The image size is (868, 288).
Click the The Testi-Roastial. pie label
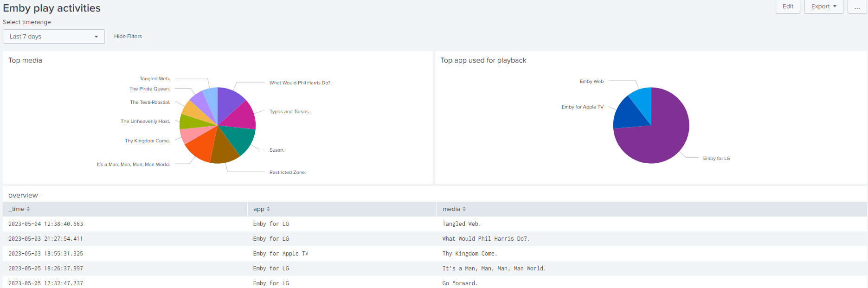click(150, 102)
